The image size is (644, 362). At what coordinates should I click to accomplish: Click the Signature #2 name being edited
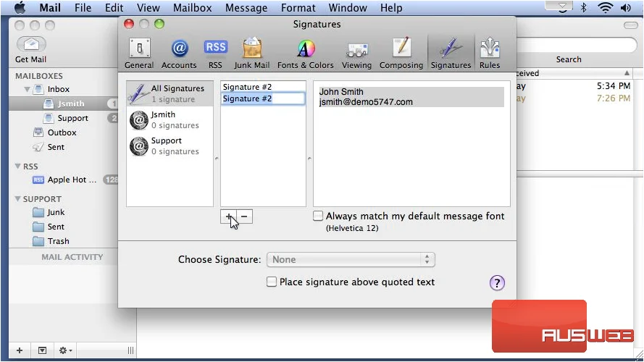pos(263,98)
